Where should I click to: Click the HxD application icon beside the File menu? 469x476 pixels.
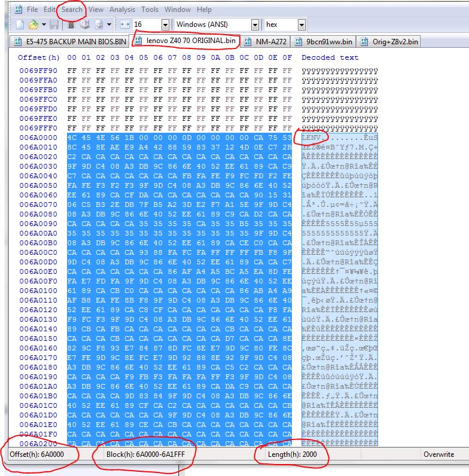(x=18, y=10)
